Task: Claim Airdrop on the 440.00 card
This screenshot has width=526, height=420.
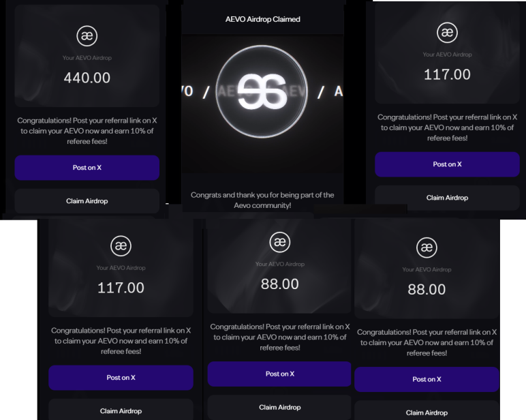Action: [87, 200]
